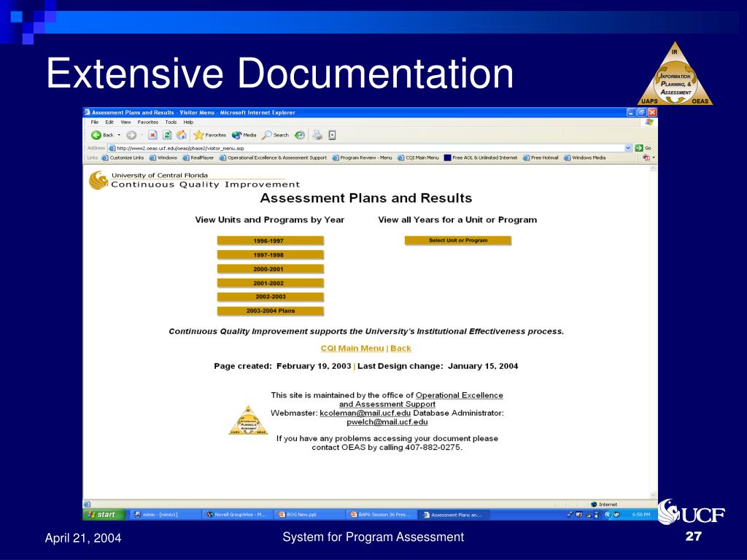Switch to BOG New.ppt taskbar window
The height and width of the screenshot is (560, 747).
click(309, 515)
